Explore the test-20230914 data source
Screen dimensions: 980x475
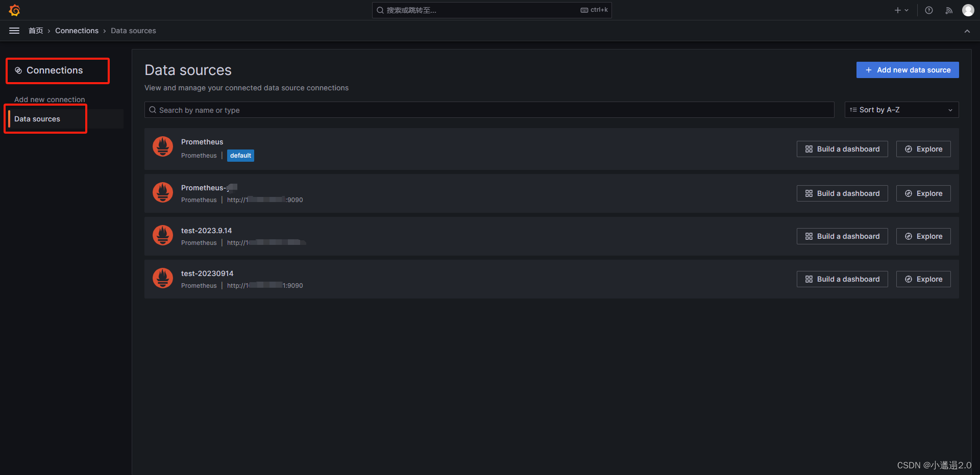(923, 279)
